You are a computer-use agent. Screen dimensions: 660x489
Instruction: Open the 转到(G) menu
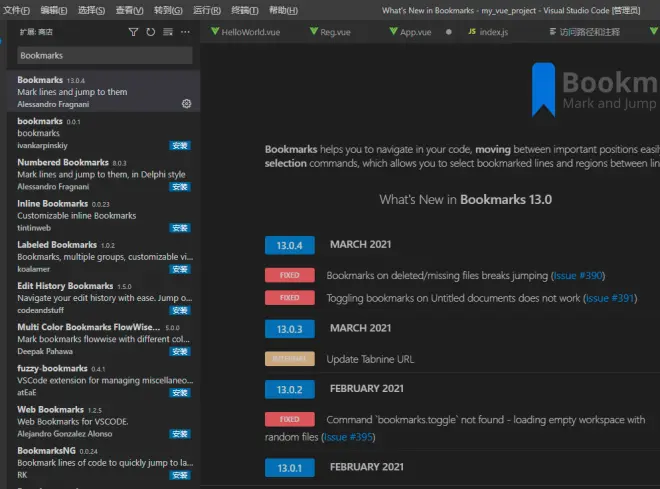pyautogui.click(x=168, y=10)
